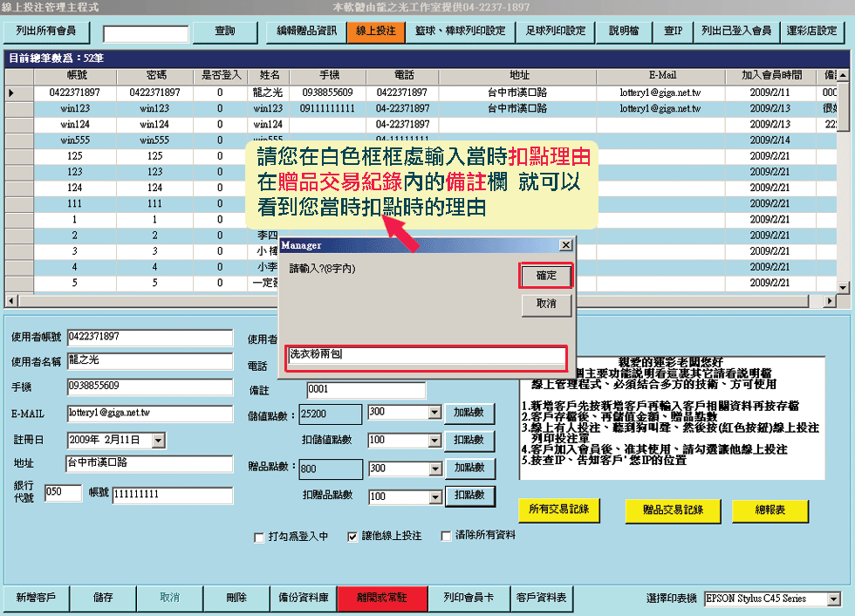Expand the 扣贈品點數 amount dropdown
Screen dimensions: 855x616
tap(434, 497)
